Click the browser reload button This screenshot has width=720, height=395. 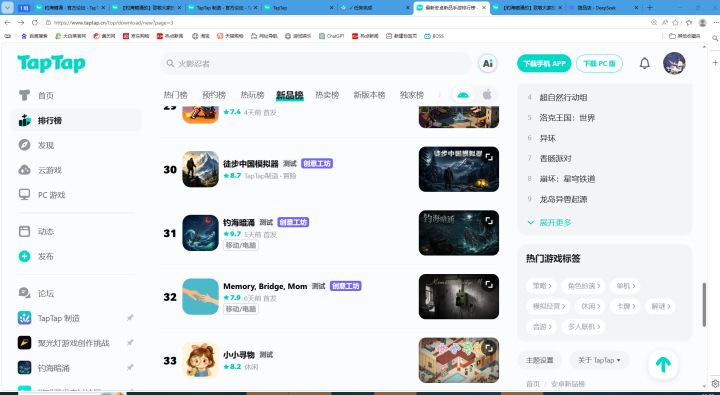pos(35,23)
